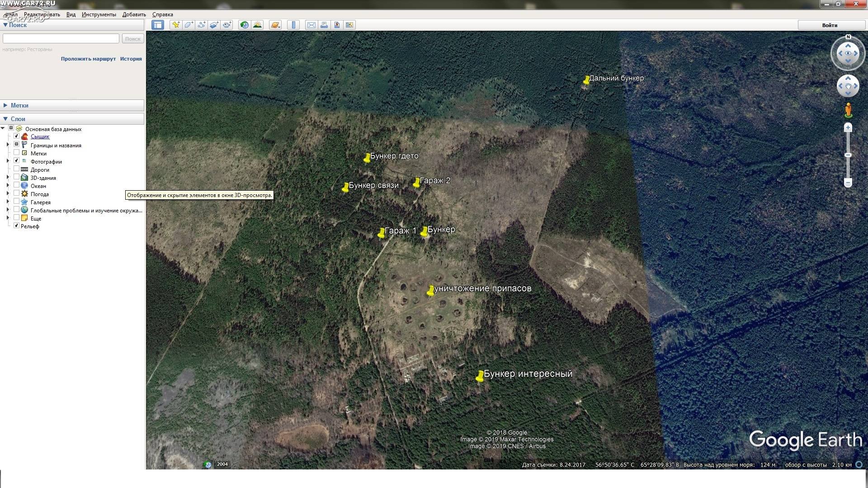Add a path using toolbar icon
The width and height of the screenshot is (868, 488).
(x=201, y=25)
